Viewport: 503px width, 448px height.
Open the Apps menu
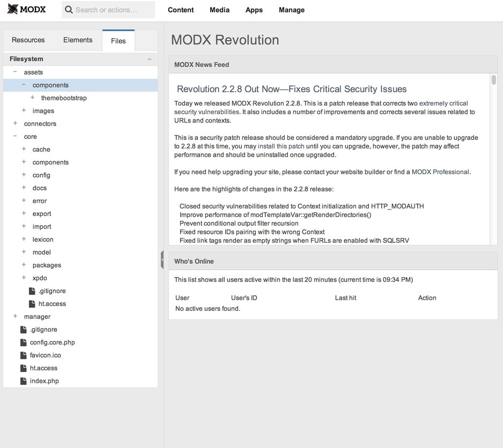[254, 10]
